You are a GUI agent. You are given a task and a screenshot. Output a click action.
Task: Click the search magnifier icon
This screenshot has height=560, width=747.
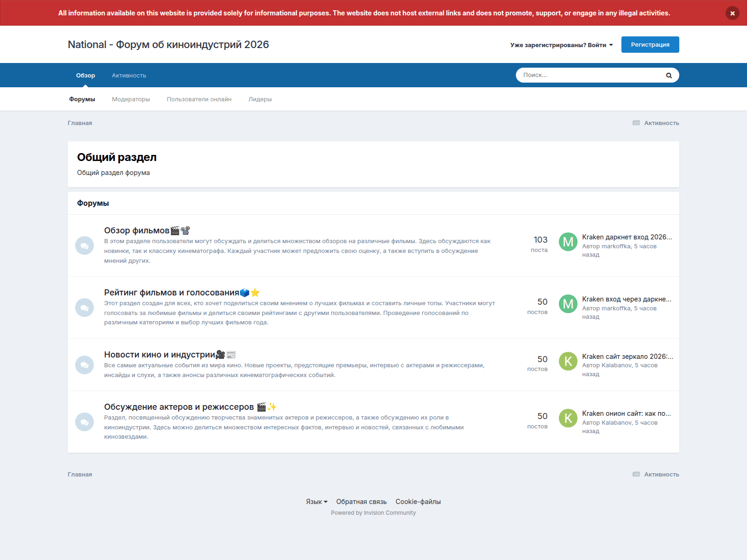(x=669, y=75)
